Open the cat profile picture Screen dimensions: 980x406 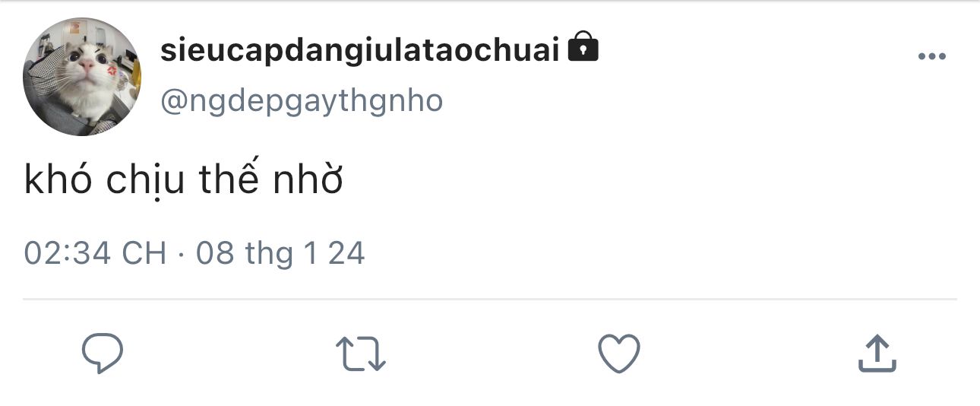point(82,77)
